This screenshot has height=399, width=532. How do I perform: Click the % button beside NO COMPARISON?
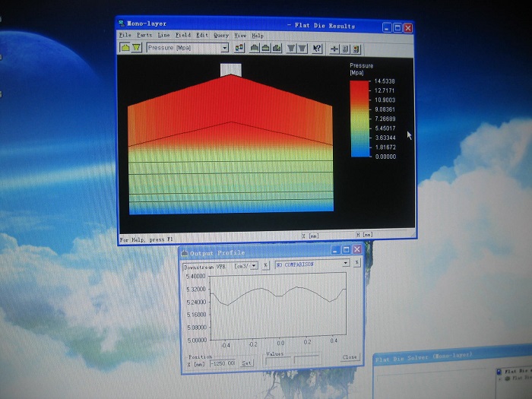click(356, 263)
